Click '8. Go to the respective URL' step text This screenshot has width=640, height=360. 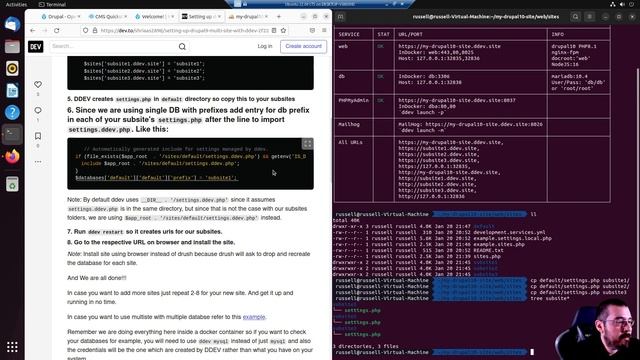pyautogui.click(x=151, y=242)
